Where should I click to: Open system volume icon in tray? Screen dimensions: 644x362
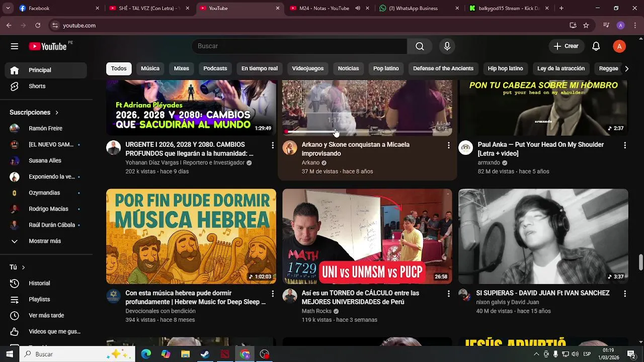click(575, 354)
